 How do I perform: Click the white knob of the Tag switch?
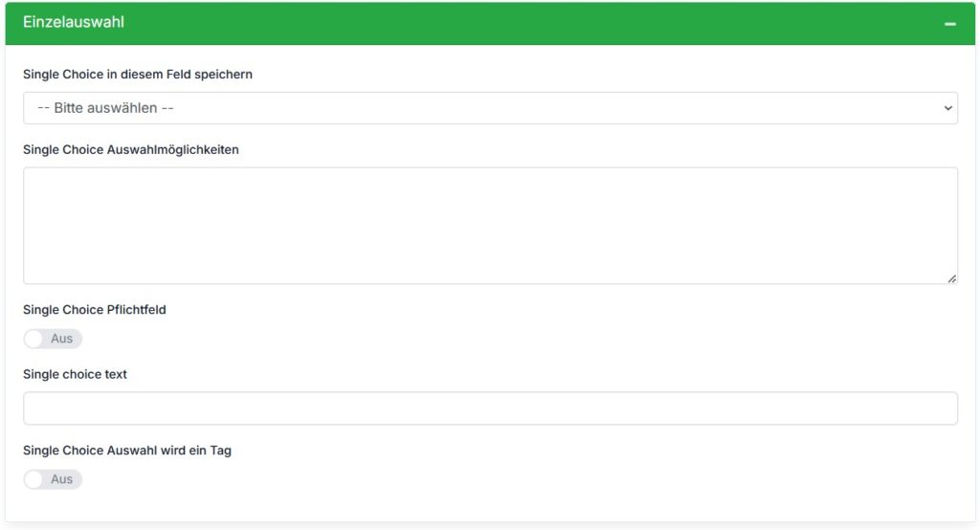(33, 479)
